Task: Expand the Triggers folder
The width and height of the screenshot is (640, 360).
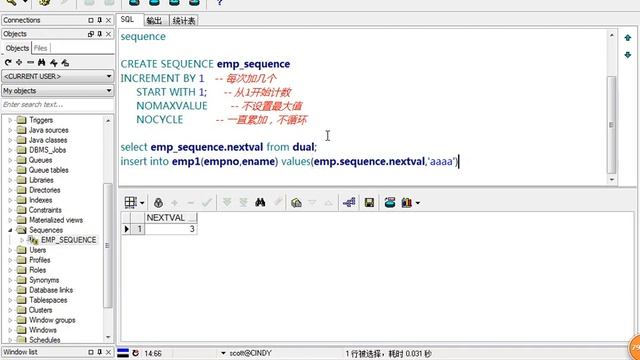Action: tap(10, 120)
